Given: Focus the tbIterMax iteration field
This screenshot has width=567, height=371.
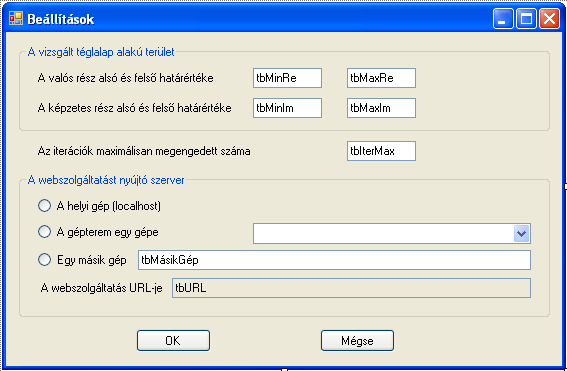Looking at the screenshot, I should coord(381,151).
